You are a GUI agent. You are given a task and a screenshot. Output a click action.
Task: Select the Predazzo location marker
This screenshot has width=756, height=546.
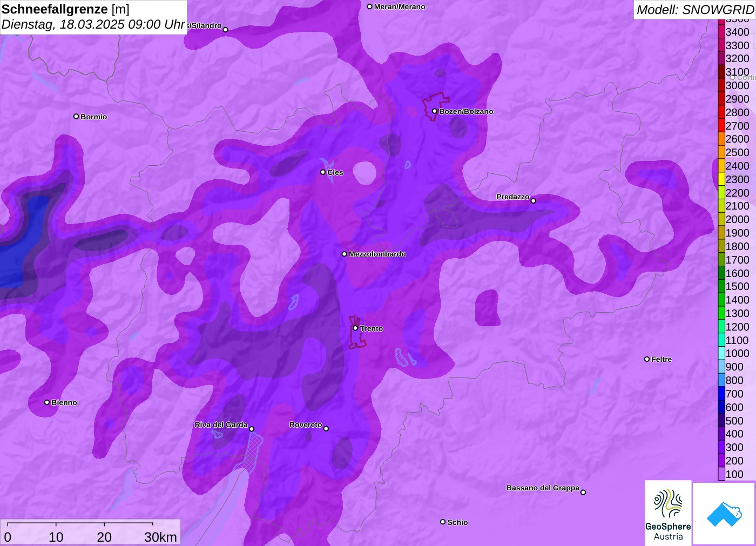point(534,201)
